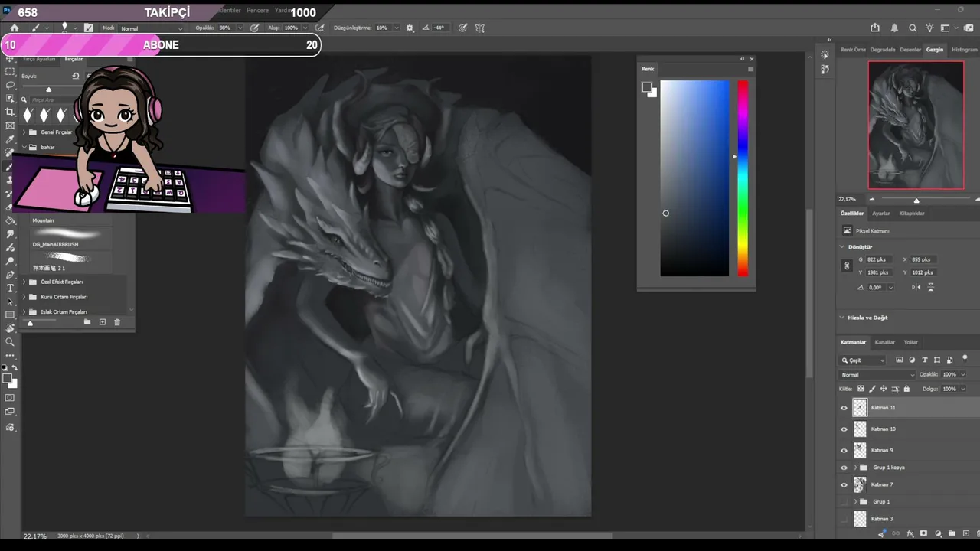Select the Zoom magnifier tool
This screenshot has height=551, width=980.
[x=10, y=342]
